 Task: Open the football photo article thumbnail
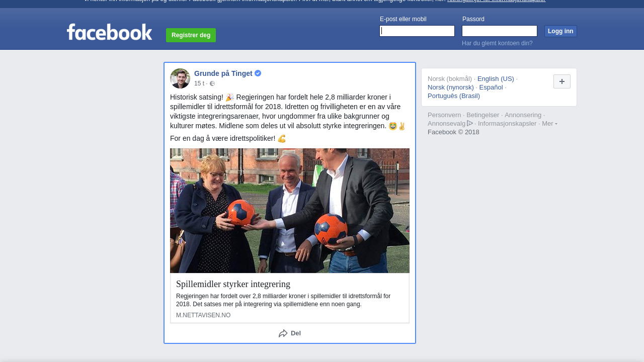[x=290, y=211]
